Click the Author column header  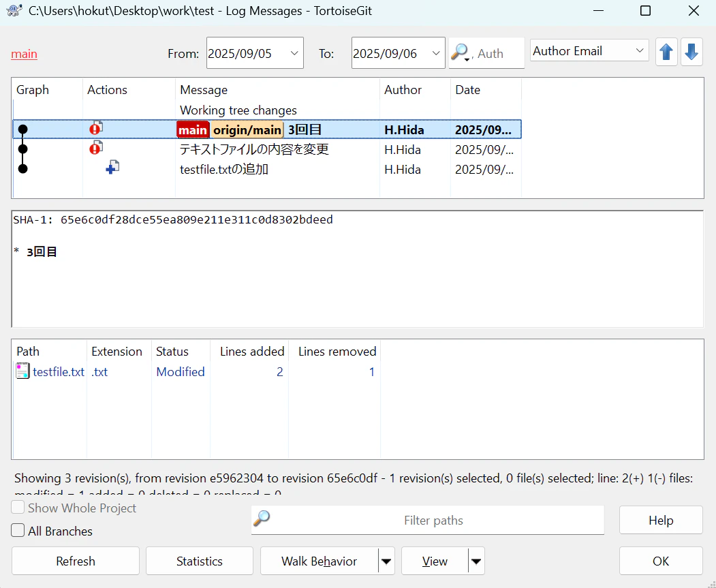coord(415,90)
